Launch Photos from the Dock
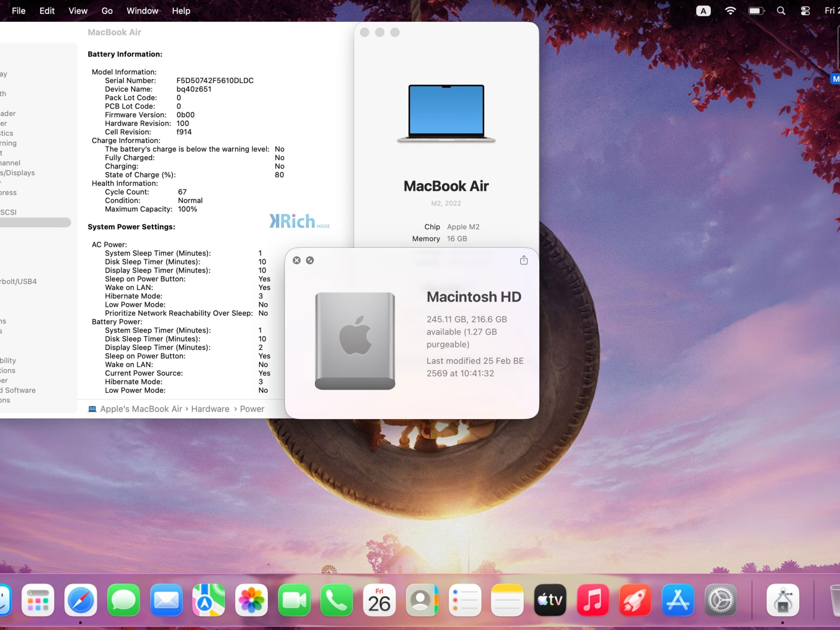 point(251,600)
